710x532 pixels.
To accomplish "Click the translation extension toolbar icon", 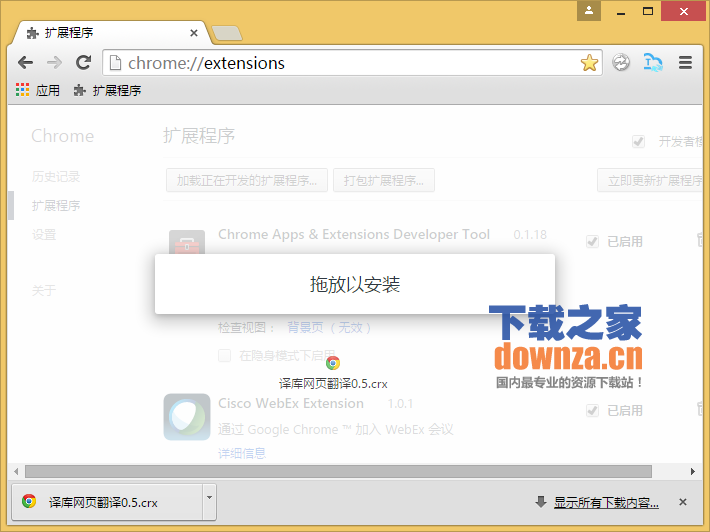I will pyautogui.click(x=652, y=62).
